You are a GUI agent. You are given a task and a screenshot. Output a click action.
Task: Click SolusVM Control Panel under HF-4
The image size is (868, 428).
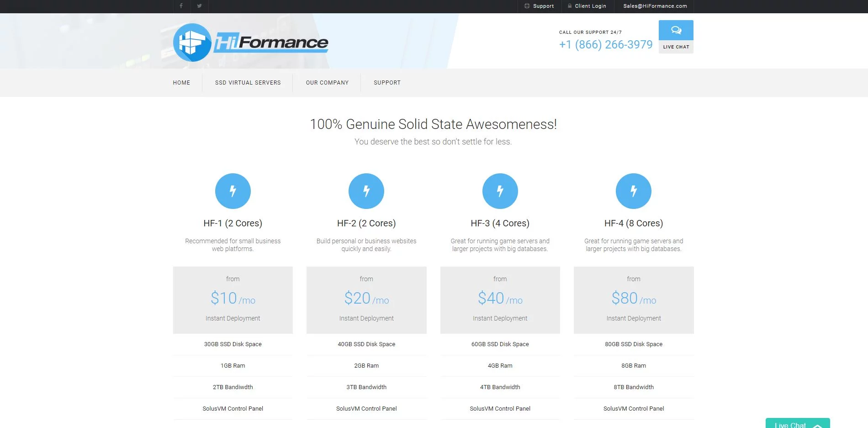(x=634, y=409)
